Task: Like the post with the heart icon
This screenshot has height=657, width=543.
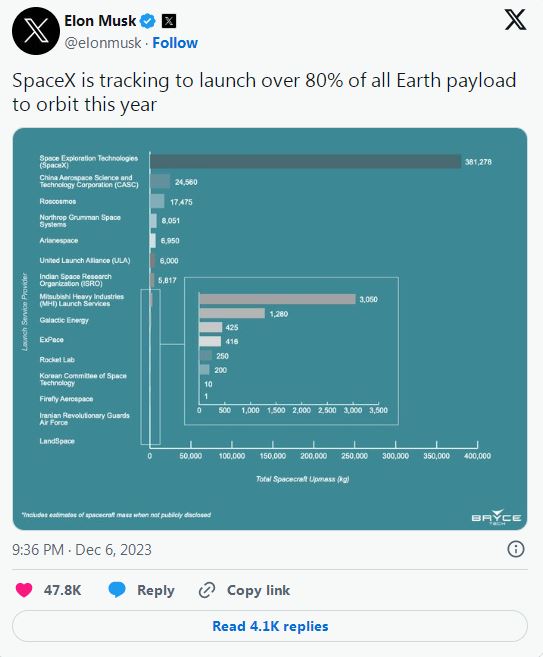Action: 24,590
